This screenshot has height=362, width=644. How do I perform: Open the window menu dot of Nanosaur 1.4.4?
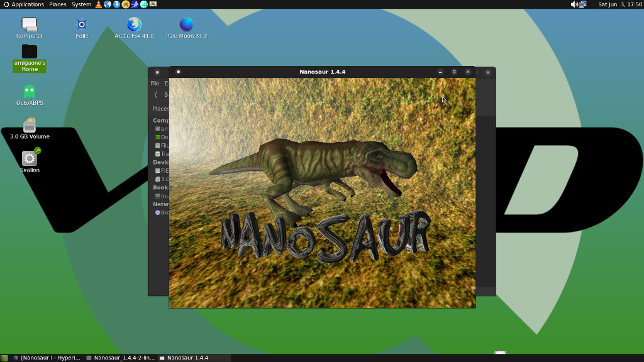[x=178, y=72]
